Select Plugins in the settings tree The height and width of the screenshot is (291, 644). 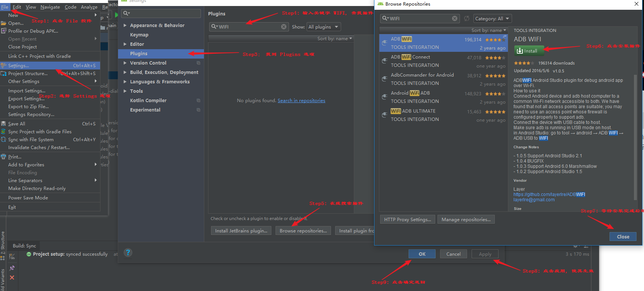pyautogui.click(x=161, y=54)
